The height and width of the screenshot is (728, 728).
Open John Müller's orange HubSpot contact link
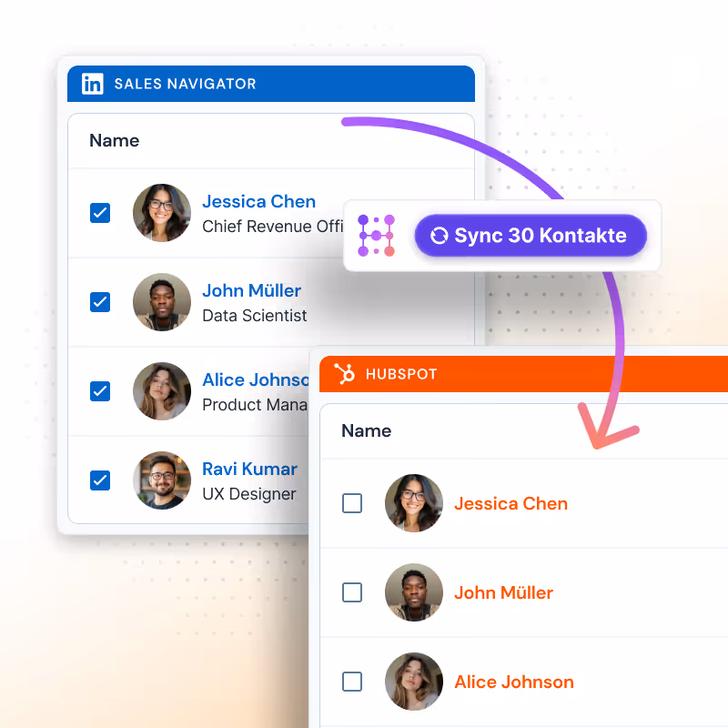(x=504, y=593)
